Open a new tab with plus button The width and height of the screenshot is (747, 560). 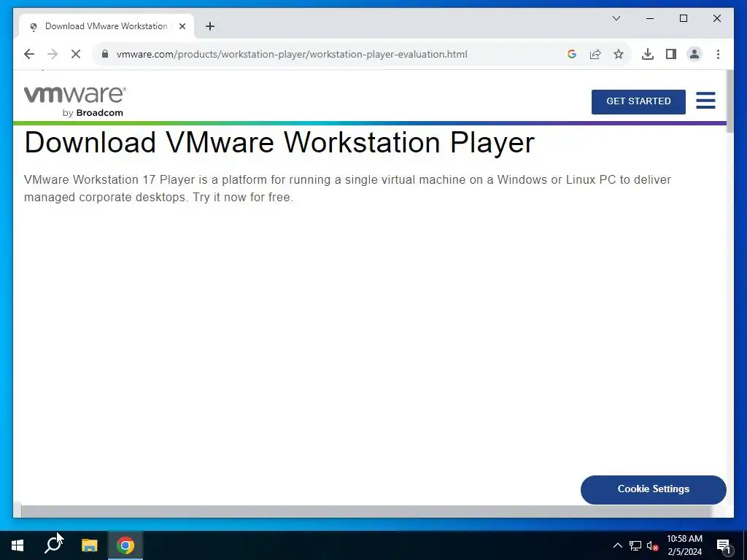click(x=209, y=26)
